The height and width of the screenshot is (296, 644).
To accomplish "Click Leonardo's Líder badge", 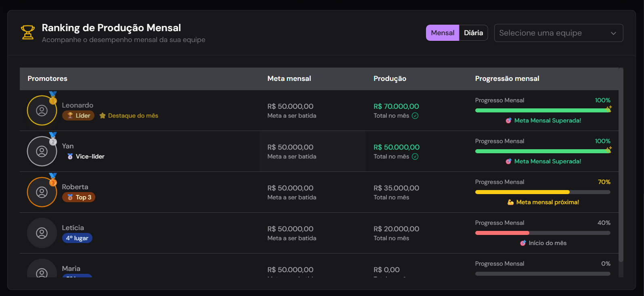I will click(78, 116).
